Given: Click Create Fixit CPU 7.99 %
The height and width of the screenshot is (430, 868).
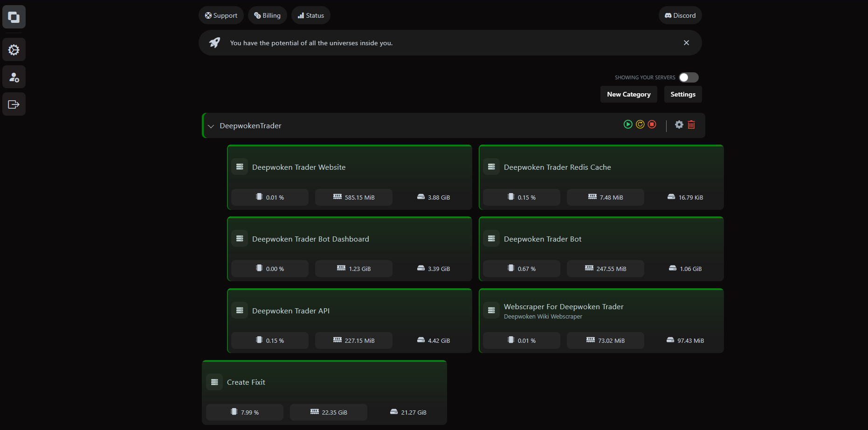Looking at the screenshot, I should [245, 412].
